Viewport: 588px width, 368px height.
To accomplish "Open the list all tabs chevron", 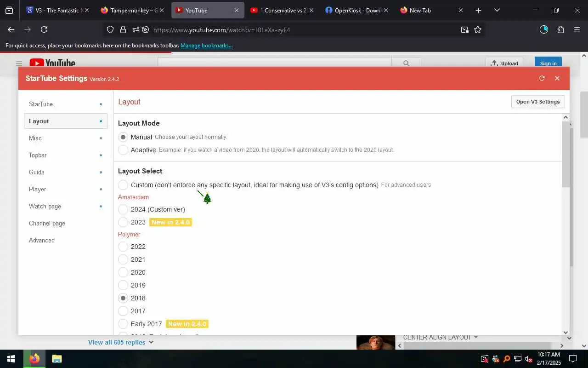I will [497, 10].
